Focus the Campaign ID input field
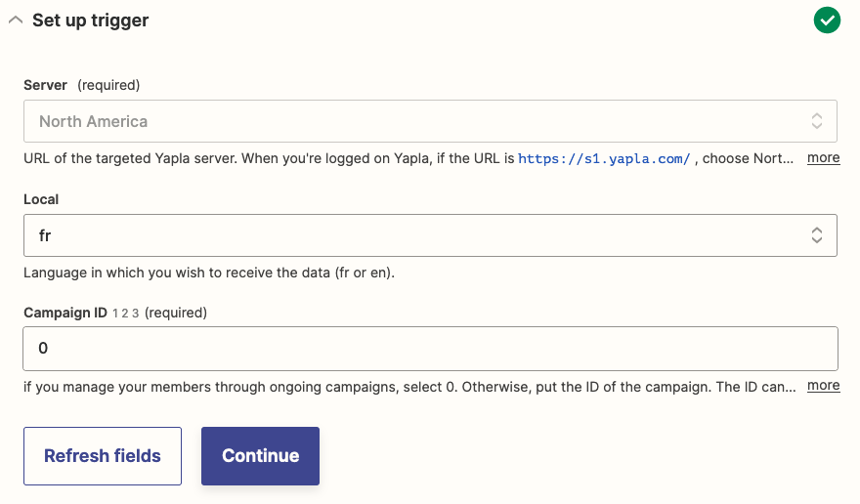Screen dimensions: 860x504 pos(430,348)
